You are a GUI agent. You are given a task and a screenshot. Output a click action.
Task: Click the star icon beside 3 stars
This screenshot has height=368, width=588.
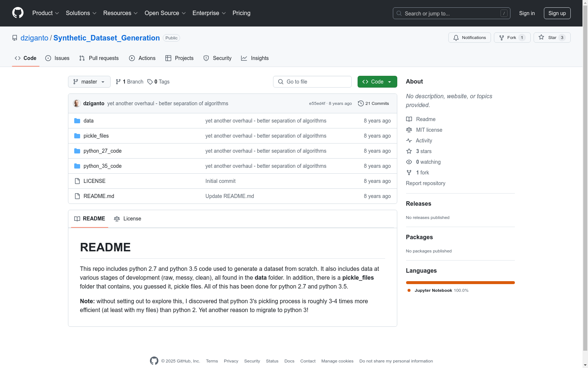[409, 151]
